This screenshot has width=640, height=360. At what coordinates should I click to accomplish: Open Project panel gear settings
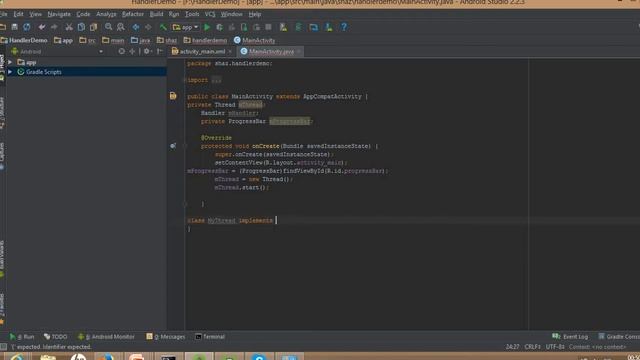(147, 51)
